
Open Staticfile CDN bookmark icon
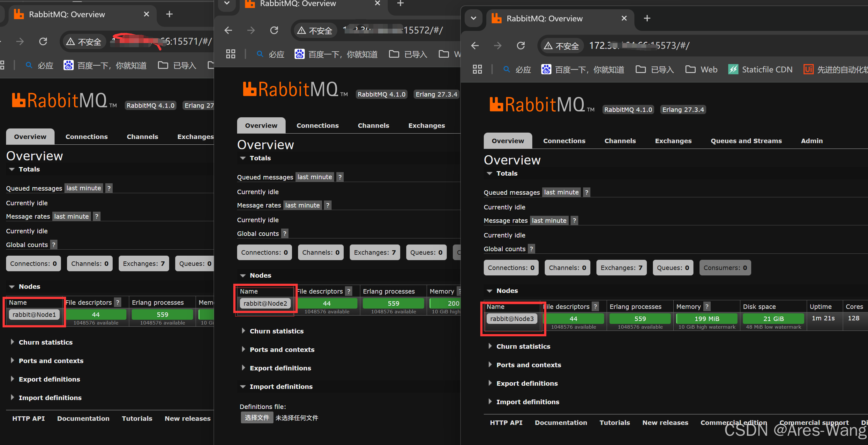tap(733, 69)
